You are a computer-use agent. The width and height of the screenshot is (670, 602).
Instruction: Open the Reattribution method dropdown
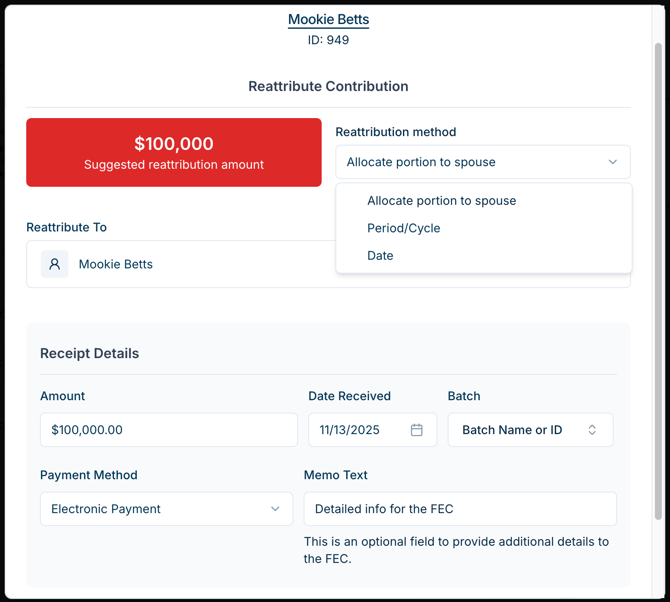point(482,162)
